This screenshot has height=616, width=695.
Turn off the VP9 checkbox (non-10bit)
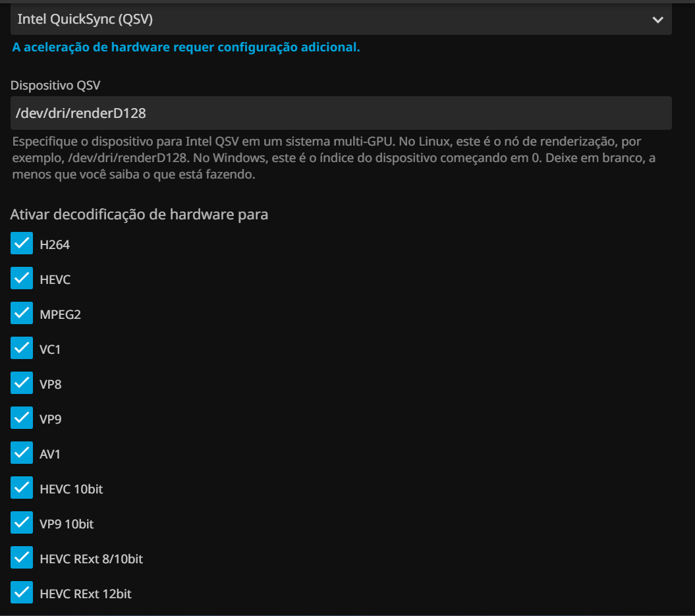pos(22,418)
